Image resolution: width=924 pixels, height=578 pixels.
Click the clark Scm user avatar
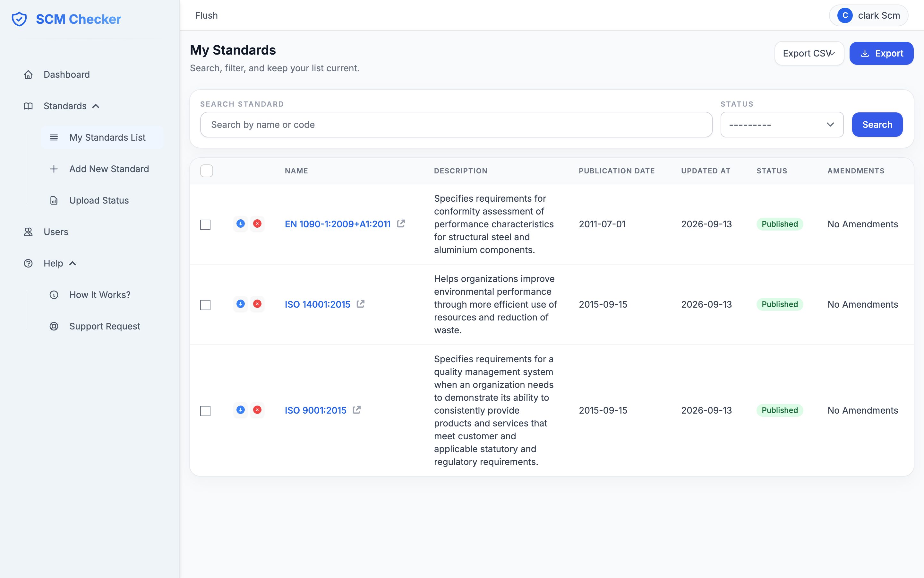click(x=845, y=16)
